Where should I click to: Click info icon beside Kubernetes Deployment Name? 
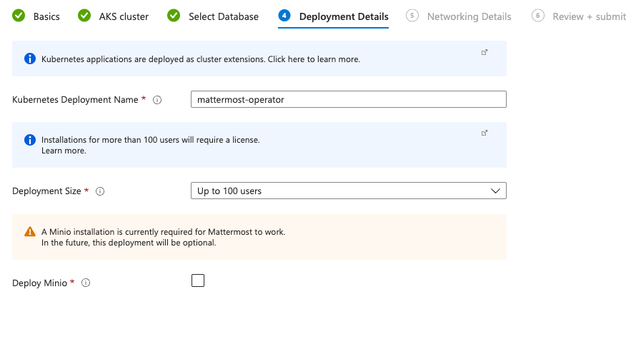[x=157, y=100]
